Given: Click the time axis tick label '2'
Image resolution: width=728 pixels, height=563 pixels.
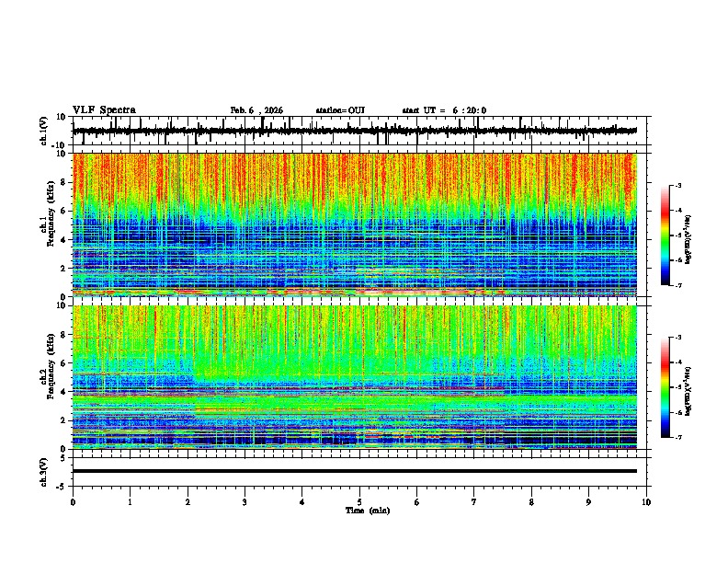Looking at the screenshot, I should coord(188,502).
